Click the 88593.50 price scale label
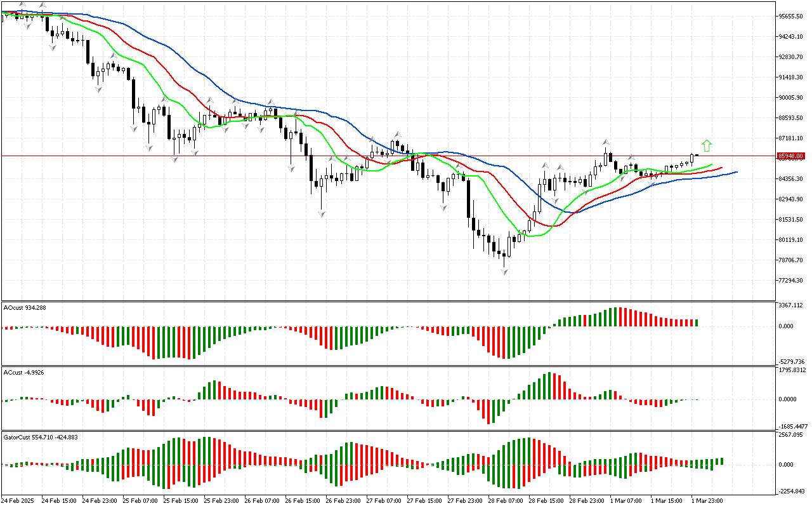The width and height of the screenshot is (812, 508). pos(790,118)
